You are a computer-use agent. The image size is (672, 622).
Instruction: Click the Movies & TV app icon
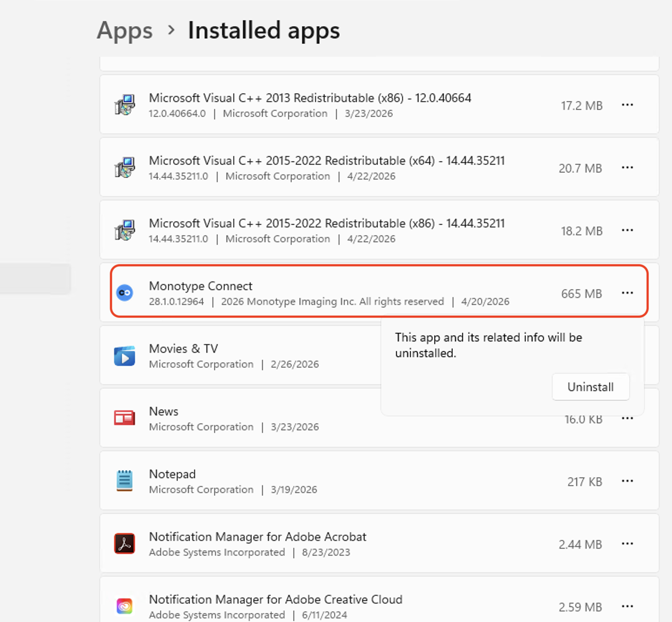click(125, 356)
